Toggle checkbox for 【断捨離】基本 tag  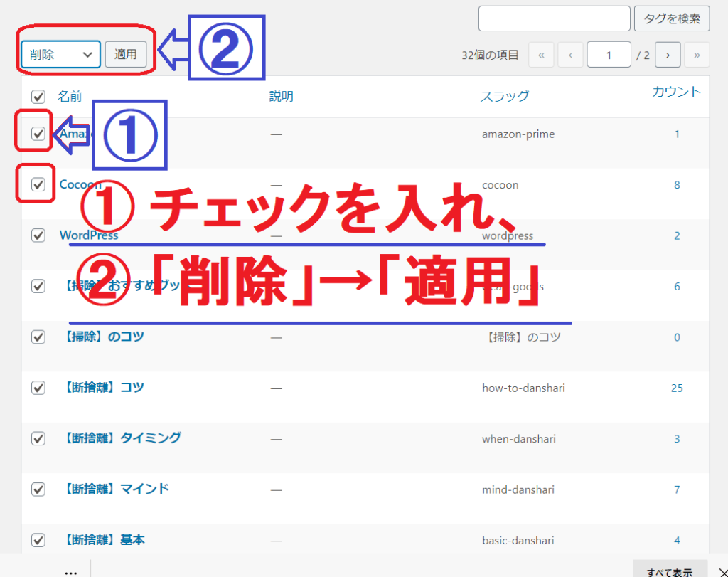pyautogui.click(x=38, y=540)
